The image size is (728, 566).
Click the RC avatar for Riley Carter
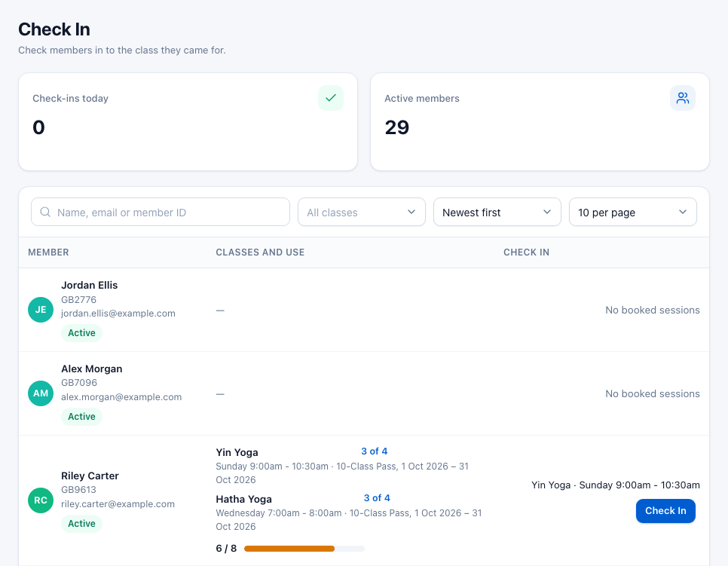[x=41, y=500]
